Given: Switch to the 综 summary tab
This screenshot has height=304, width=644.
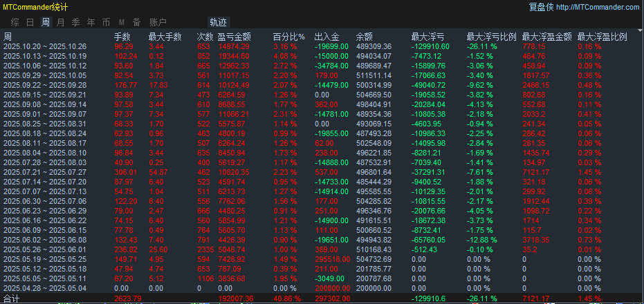Looking at the screenshot, I should pos(15,23).
